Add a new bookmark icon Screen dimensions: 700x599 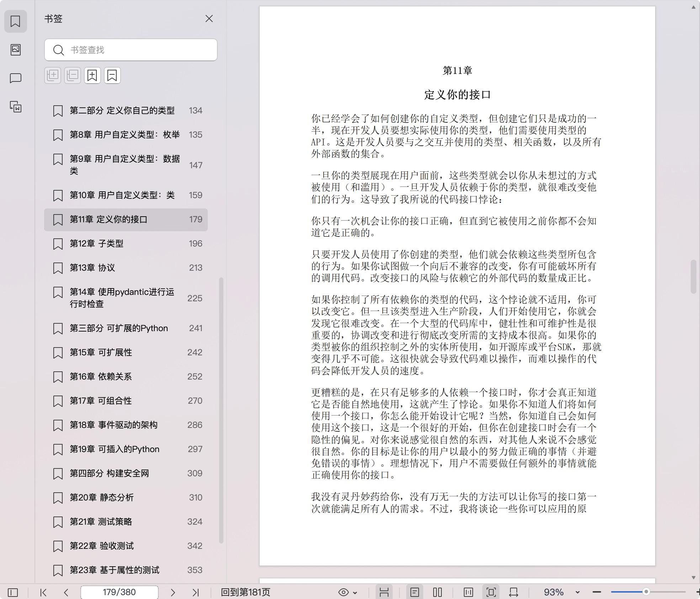[92, 75]
